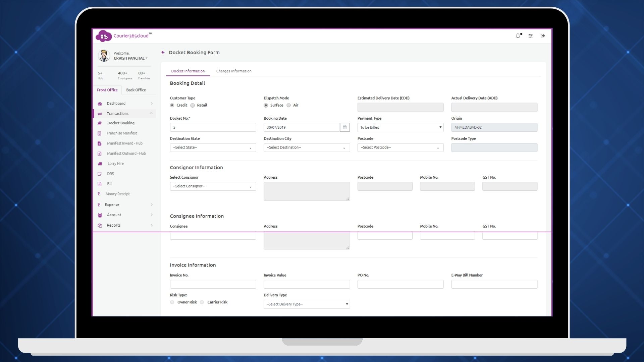The width and height of the screenshot is (644, 362).
Task: Open the Booking Date calendar picker
Action: click(x=344, y=127)
